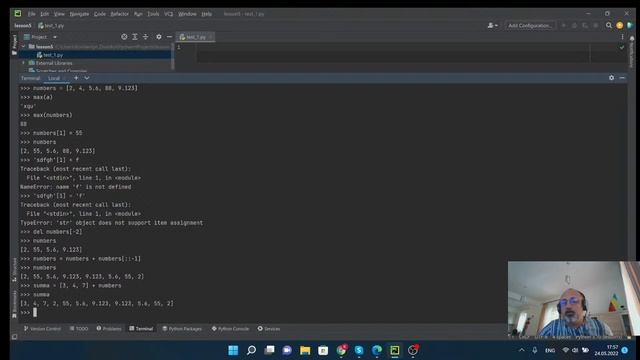Image resolution: width=640 pixels, height=360 pixels.
Task: Click Expand All icon in Project panel
Action: [135, 37]
